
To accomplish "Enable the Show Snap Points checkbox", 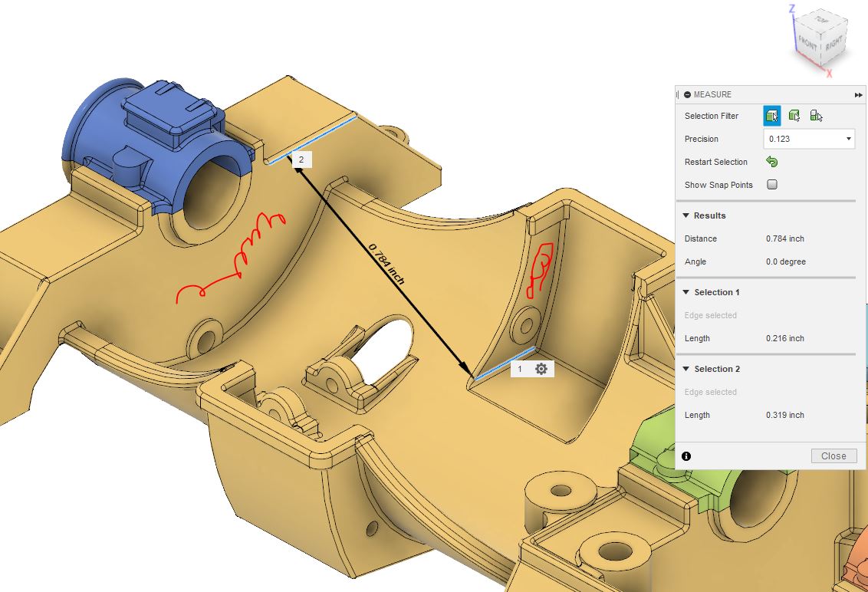I will click(x=772, y=184).
